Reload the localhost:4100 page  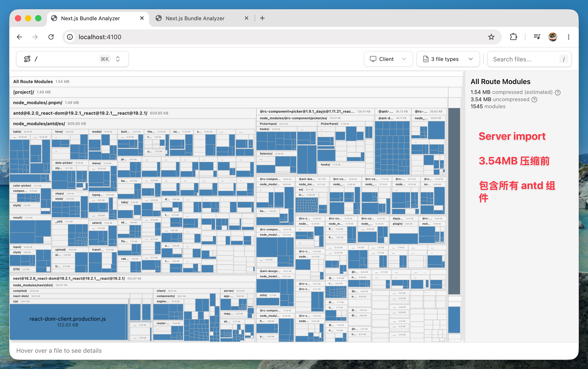(x=51, y=37)
